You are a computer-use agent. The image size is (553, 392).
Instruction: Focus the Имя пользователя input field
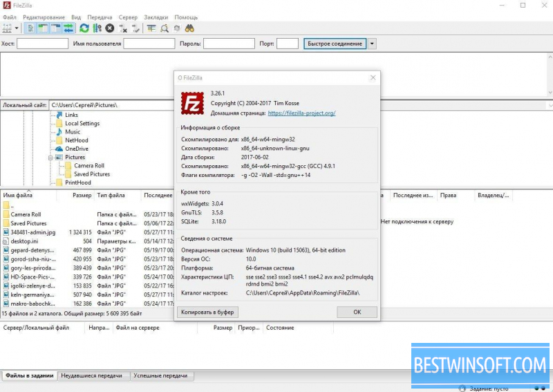(x=149, y=44)
